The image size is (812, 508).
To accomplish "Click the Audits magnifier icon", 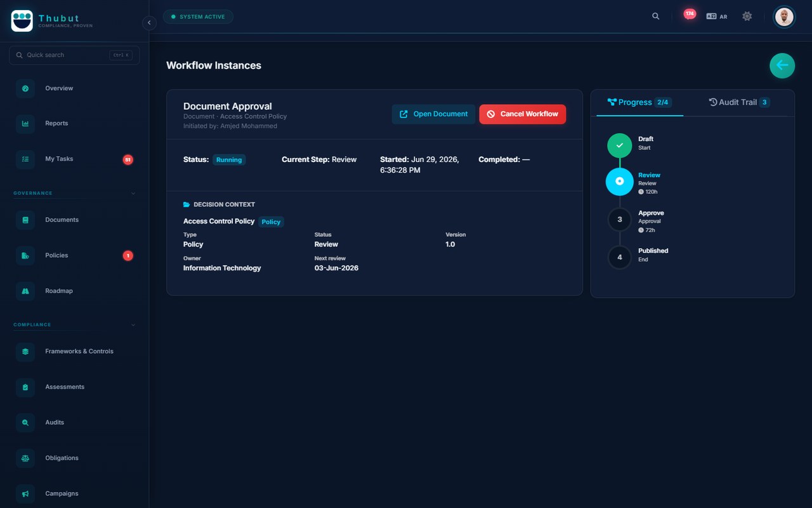I will [25, 423].
